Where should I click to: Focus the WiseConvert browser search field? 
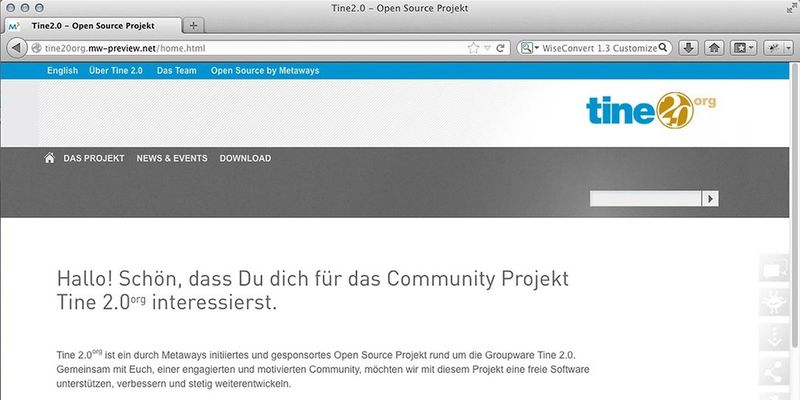(599, 48)
